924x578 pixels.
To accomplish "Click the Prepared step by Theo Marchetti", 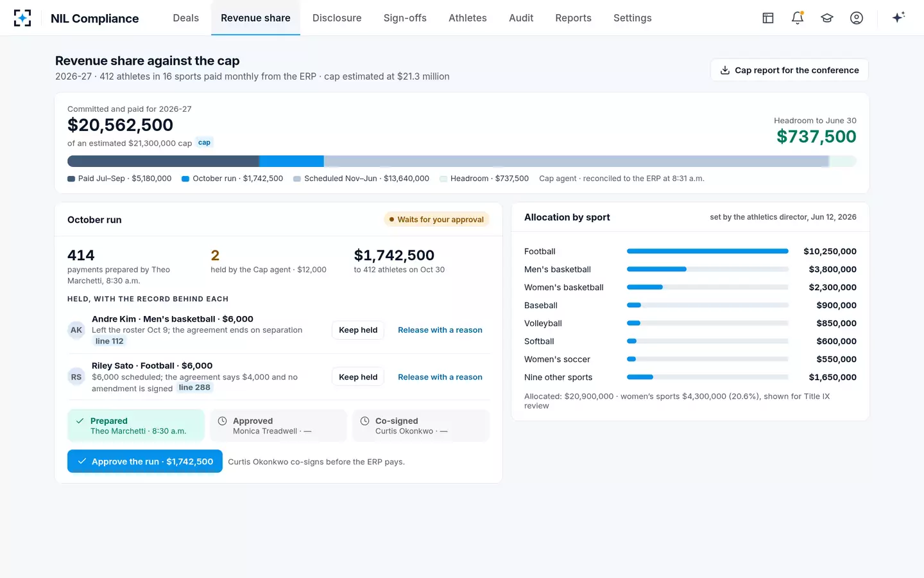I will click(136, 426).
